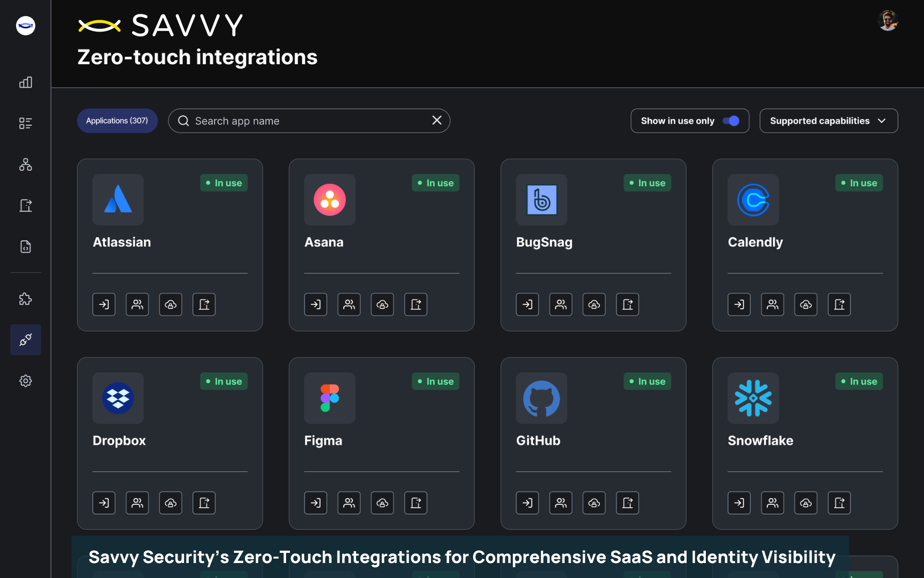Open the offboarding door-arrow sidebar icon
Image resolution: width=924 pixels, height=578 pixels.
[x=26, y=206]
